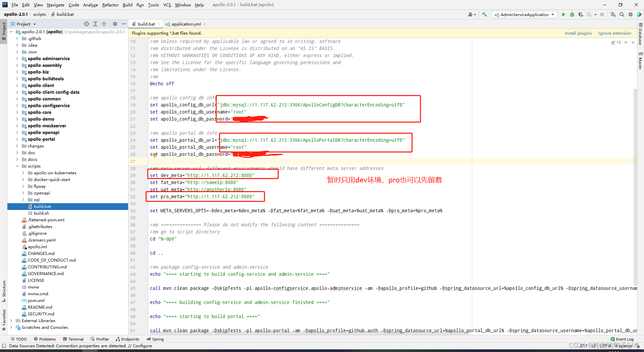Click the Profiler run icon in toolbar
Viewport: 644px width, 352px height.
pyautogui.click(x=589, y=14)
